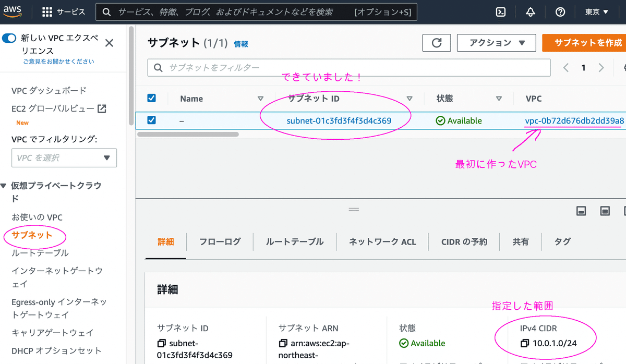The width and height of the screenshot is (626, 364).
Task: Open the 情報 info link
Action: (241, 44)
